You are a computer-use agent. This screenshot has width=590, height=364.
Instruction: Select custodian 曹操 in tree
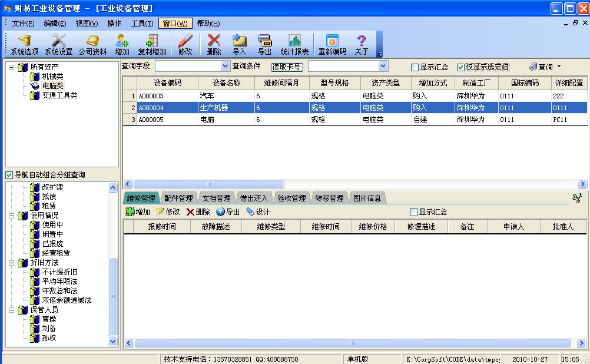[49, 319]
